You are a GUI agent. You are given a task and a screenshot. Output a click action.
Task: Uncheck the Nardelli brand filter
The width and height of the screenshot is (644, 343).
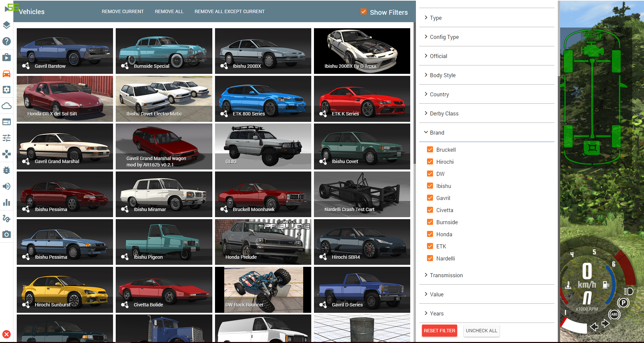click(430, 258)
